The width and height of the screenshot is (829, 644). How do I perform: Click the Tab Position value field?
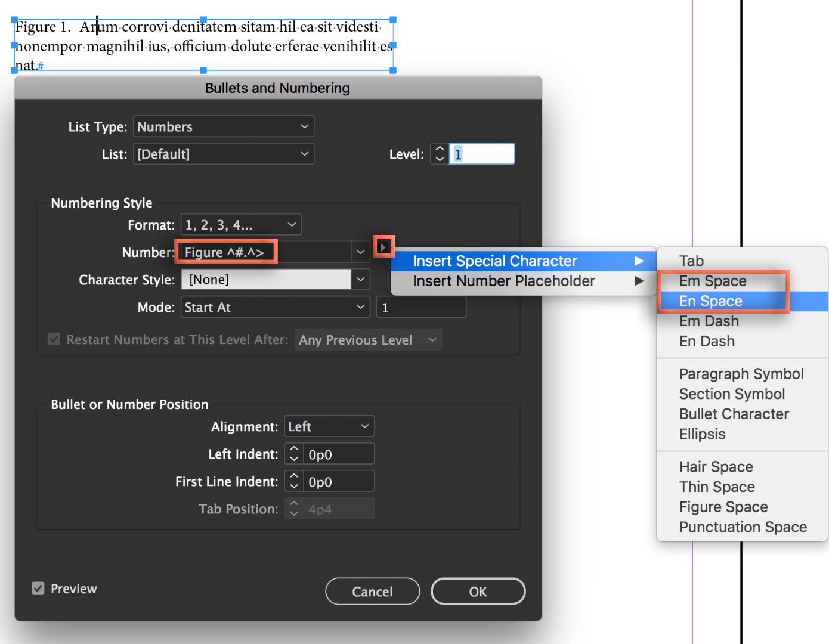(x=339, y=509)
